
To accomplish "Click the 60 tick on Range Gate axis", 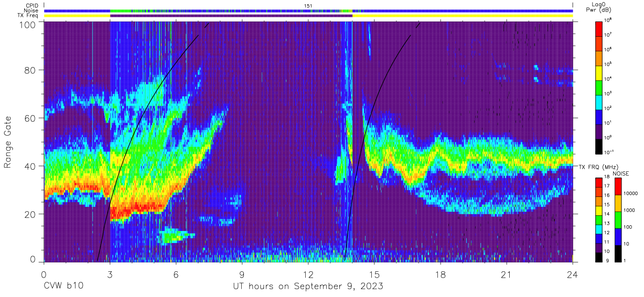I will click(30, 119).
